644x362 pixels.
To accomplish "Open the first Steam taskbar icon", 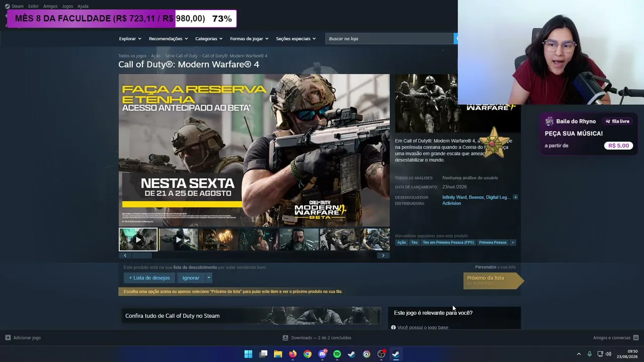I will [x=352, y=354].
